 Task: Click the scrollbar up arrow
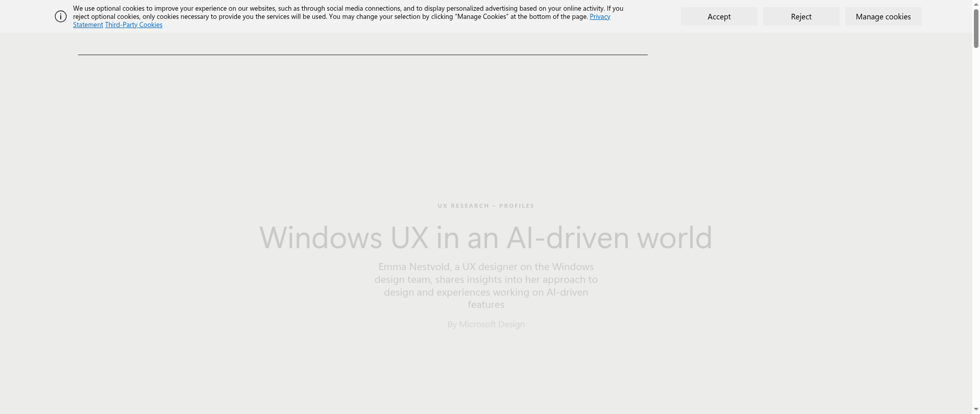click(x=976, y=4)
